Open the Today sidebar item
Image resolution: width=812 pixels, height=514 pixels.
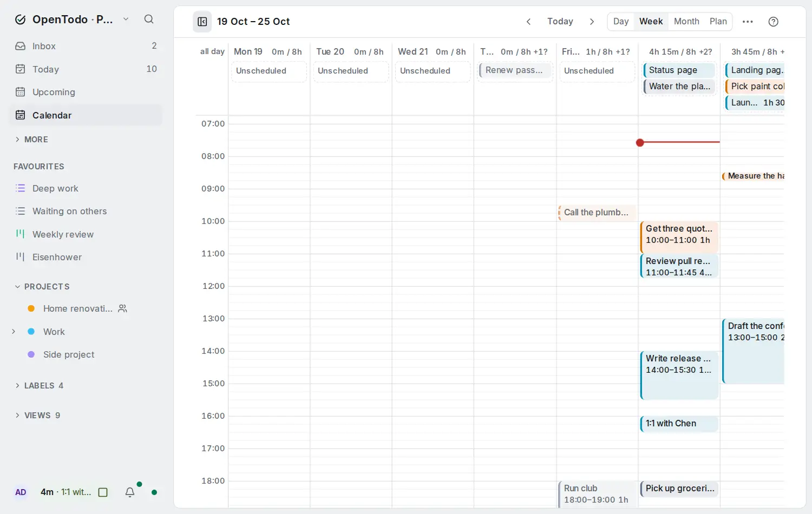pos(86,69)
